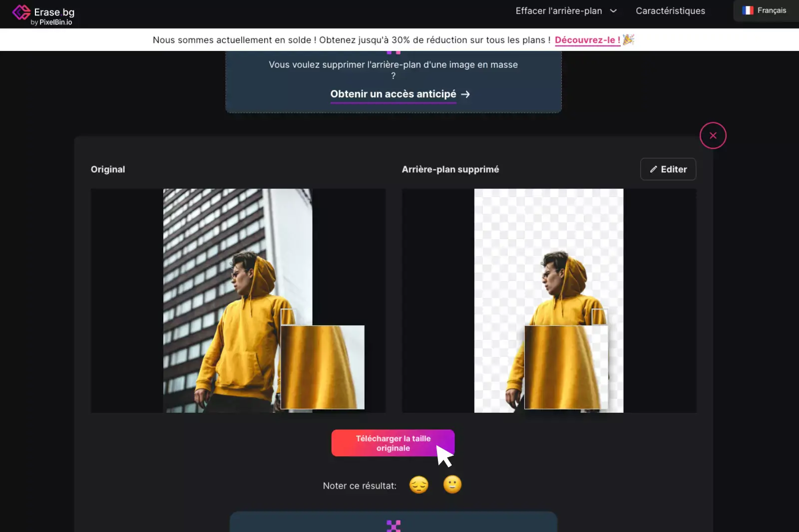The width and height of the screenshot is (799, 532).
Task: Rate the result with the happy face
Action: (452, 485)
